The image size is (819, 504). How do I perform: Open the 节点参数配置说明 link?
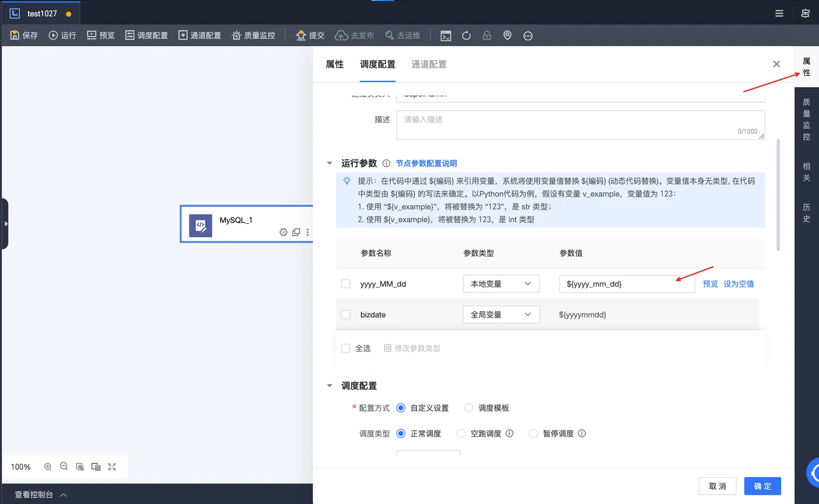(426, 164)
